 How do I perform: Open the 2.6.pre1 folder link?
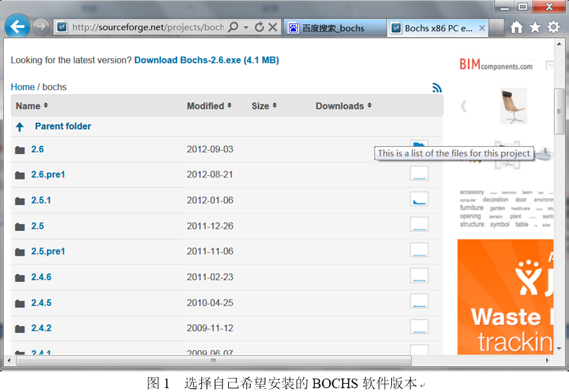tap(48, 175)
